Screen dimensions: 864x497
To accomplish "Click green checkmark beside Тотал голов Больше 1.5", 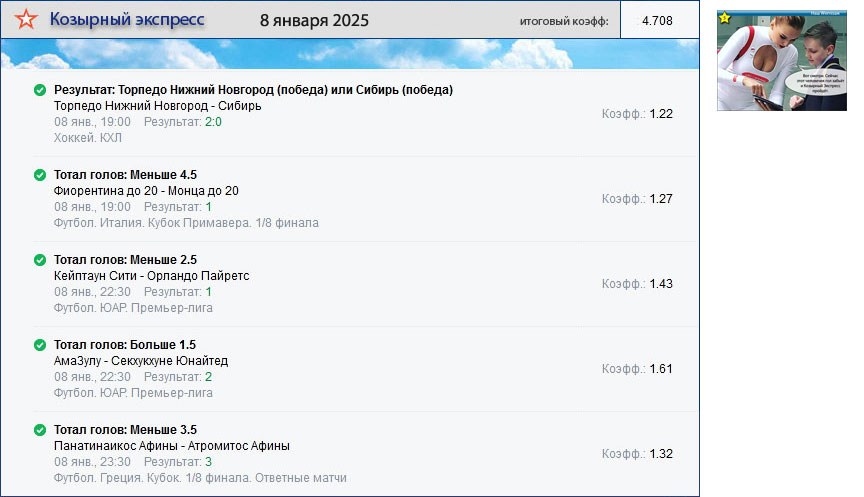I will click(40, 345).
